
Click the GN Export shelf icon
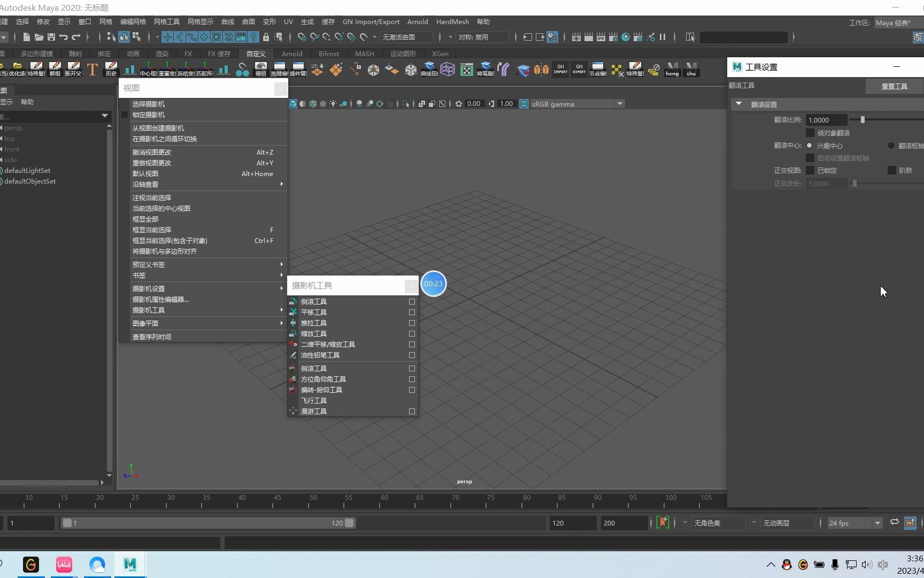pos(579,69)
